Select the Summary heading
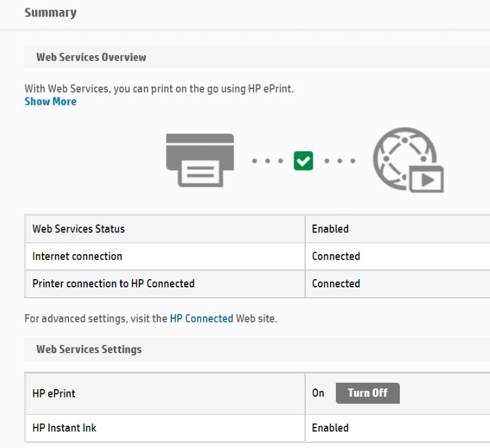The width and height of the screenshot is (490, 448). pos(51,13)
